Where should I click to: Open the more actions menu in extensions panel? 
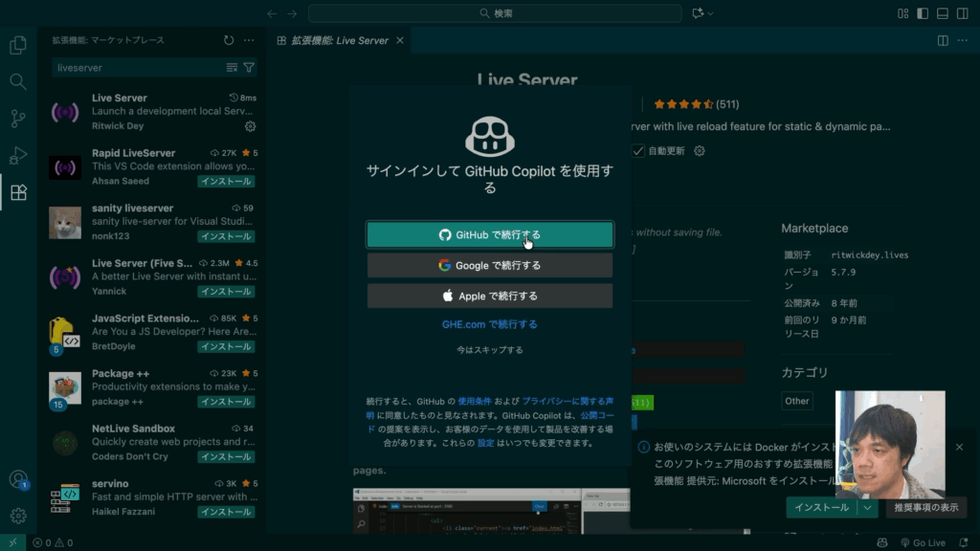(x=249, y=40)
